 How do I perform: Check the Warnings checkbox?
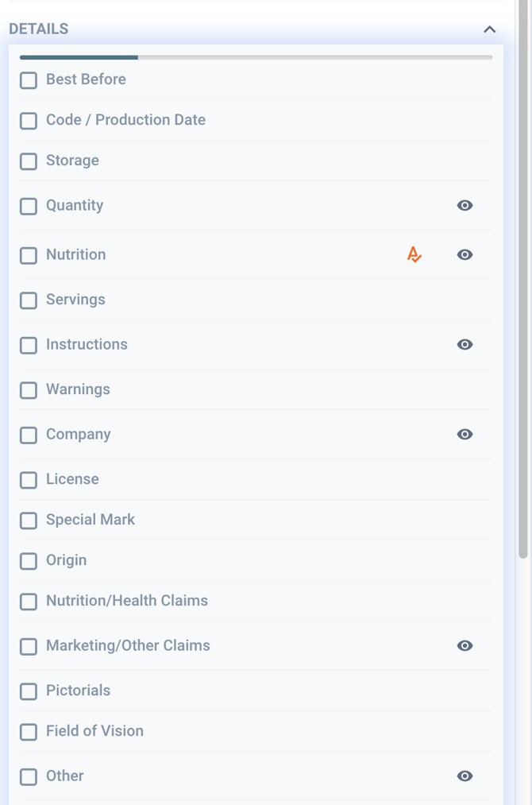click(x=29, y=390)
